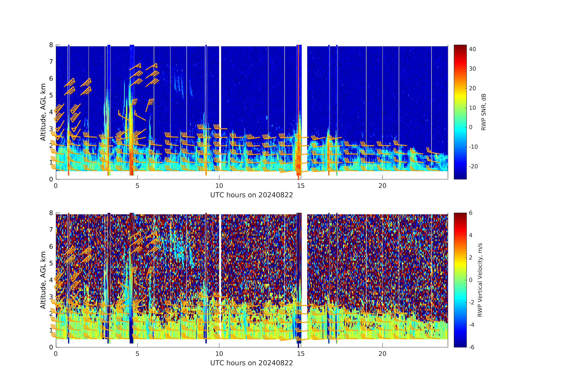Click bottom plot x-axis label 'UTC hours on 20240822'
Viewport: 571px width, 392px height.
(252, 363)
